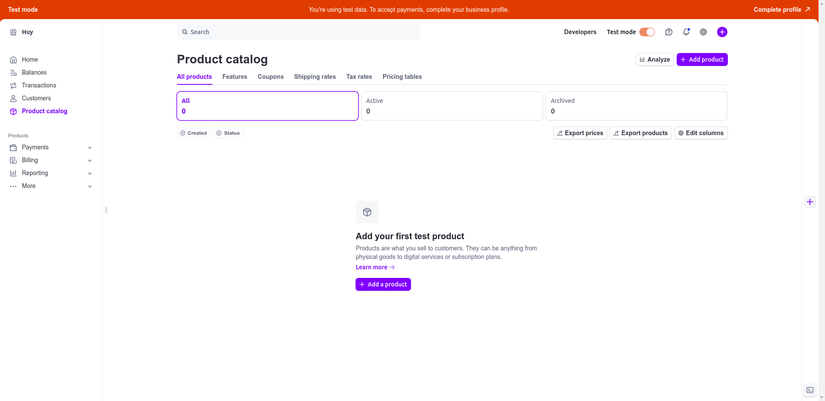Image resolution: width=825 pixels, height=401 pixels.
Task: Click the Reporting bar chart icon
Action: pos(14,173)
